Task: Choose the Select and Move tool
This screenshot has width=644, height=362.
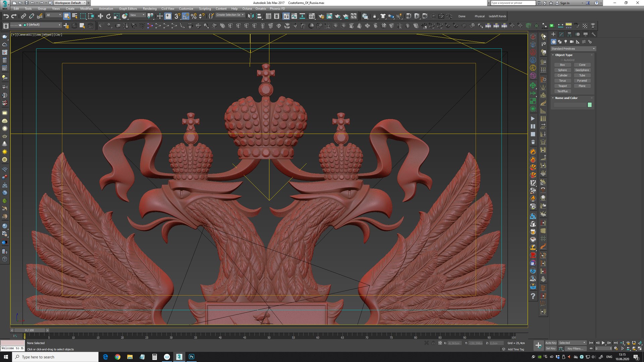Action: point(100,16)
